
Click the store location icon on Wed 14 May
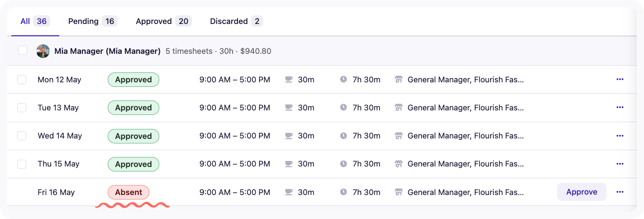[399, 136]
